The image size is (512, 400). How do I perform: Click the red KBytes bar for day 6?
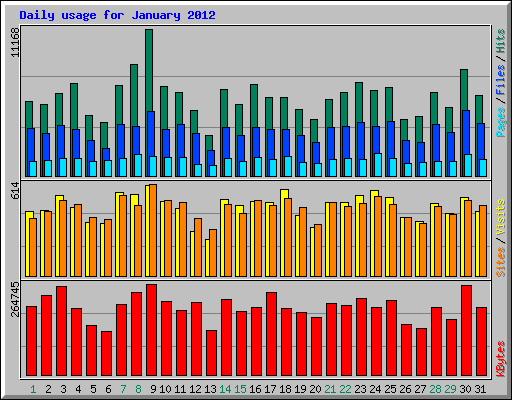click(106, 354)
